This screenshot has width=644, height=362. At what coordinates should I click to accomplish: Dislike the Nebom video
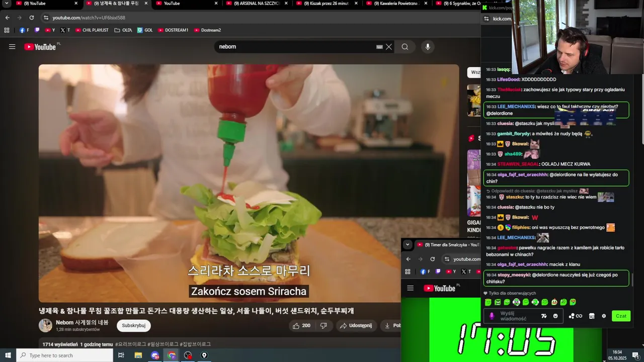324,326
